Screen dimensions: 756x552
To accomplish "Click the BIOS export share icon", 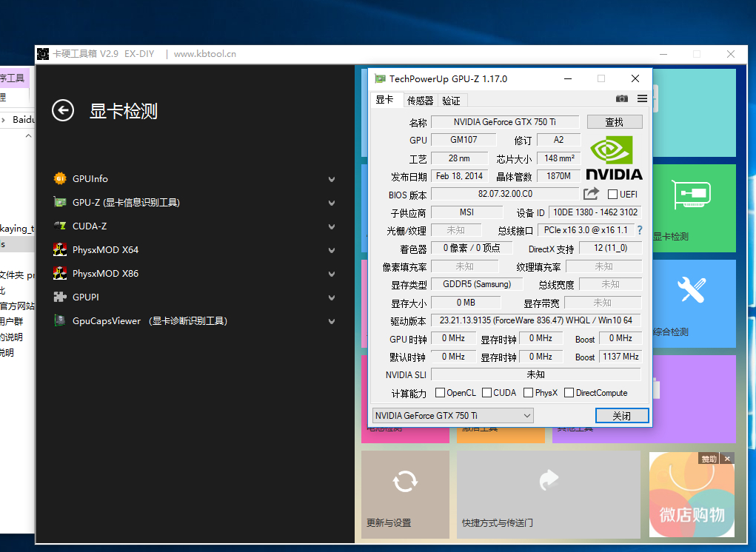I will pyautogui.click(x=591, y=194).
